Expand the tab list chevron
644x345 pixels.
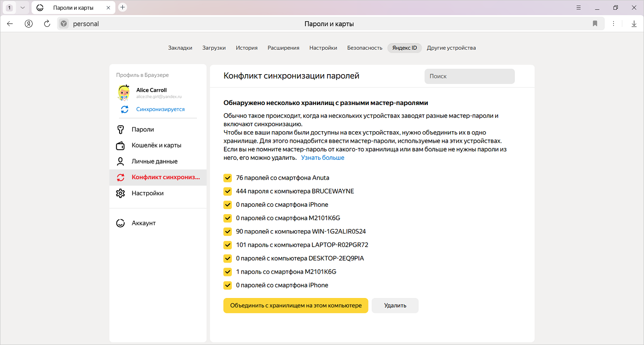point(22,7)
